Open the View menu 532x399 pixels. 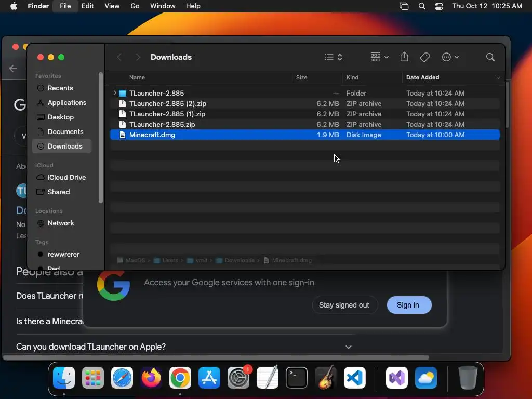click(112, 6)
